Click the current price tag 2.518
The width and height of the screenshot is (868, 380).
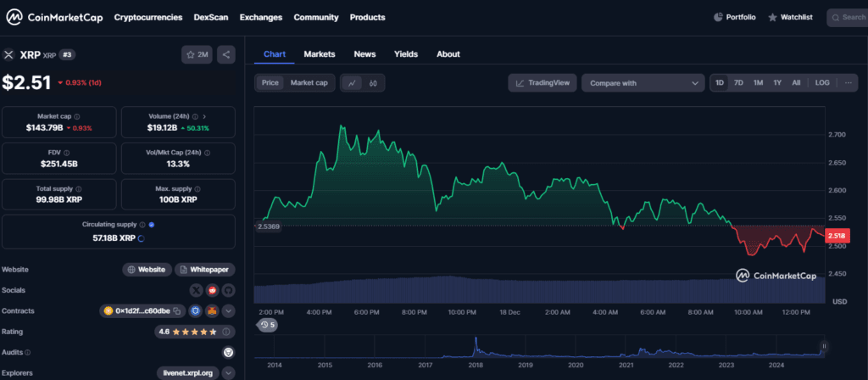[837, 236]
